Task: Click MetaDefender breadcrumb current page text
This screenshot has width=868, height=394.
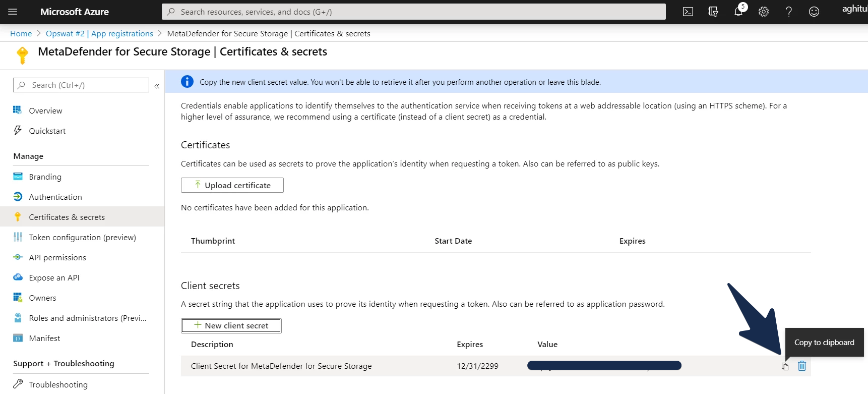Action: 269,33
